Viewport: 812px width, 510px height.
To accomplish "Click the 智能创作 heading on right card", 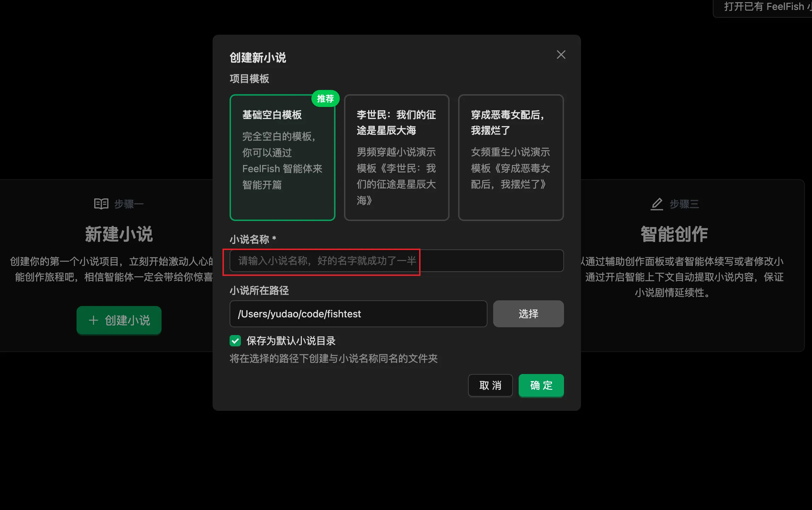I will click(x=674, y=234).
